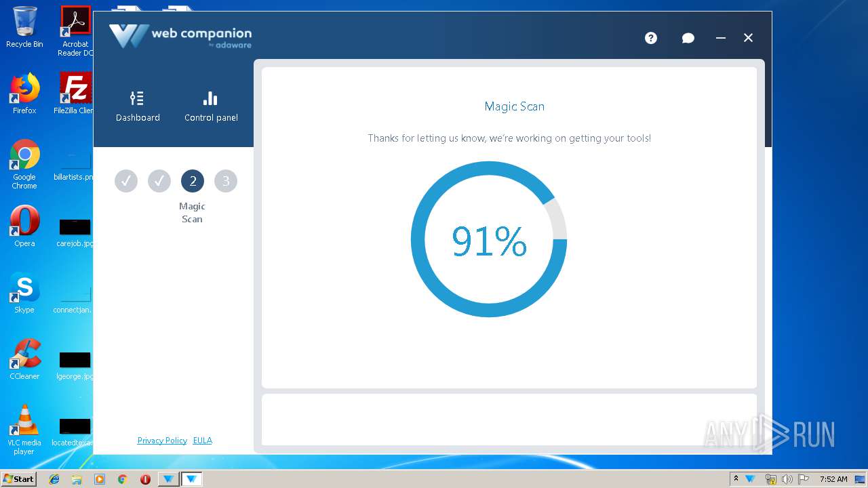
Task: Open the EULA link
Action: click(203, 441)
